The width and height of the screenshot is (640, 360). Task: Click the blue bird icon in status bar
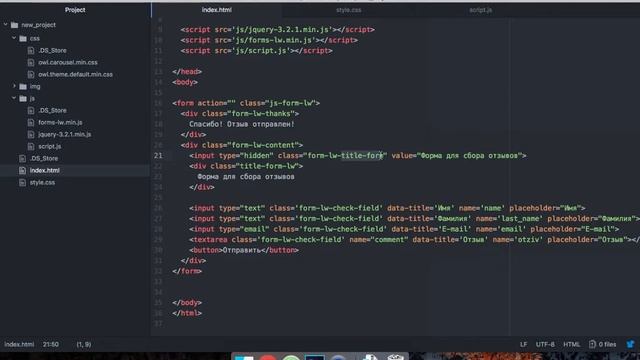coord(631,344)
